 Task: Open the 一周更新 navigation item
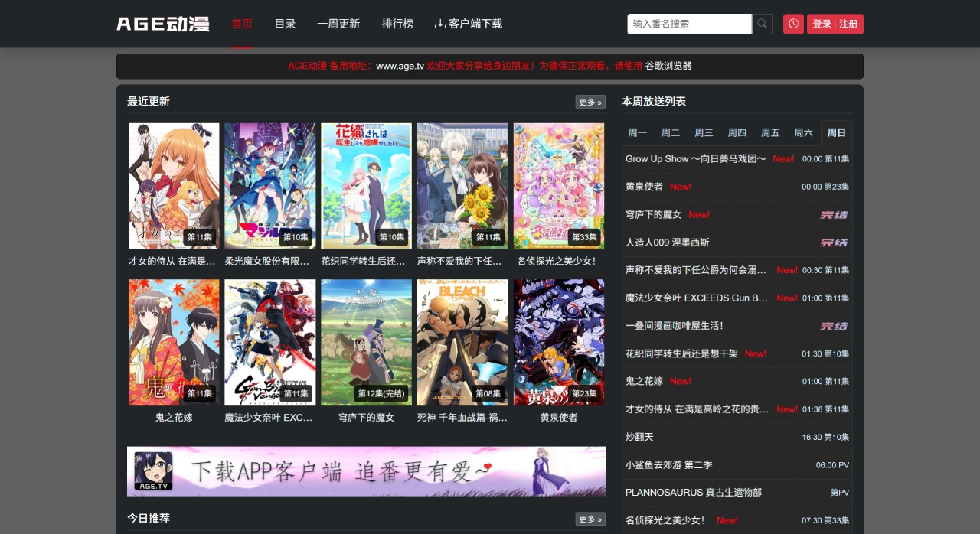[x=338, y=24]
